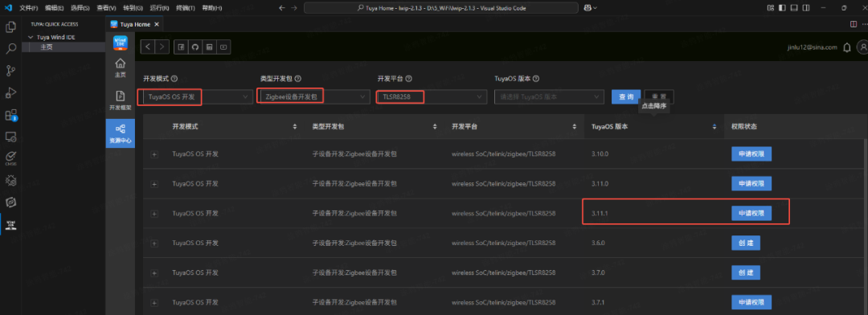Viewport: 868px width, 315px height.
Task: Click the Wind IDE logo in Tuya sidebar
Action: (x=120, y=43)
